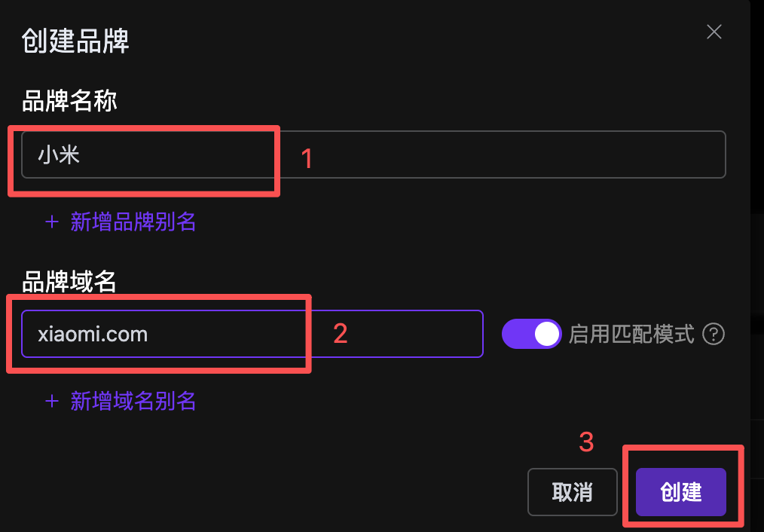The image size is (764, 532).
Task: Click the red annotation number 1
Action: 307,158
